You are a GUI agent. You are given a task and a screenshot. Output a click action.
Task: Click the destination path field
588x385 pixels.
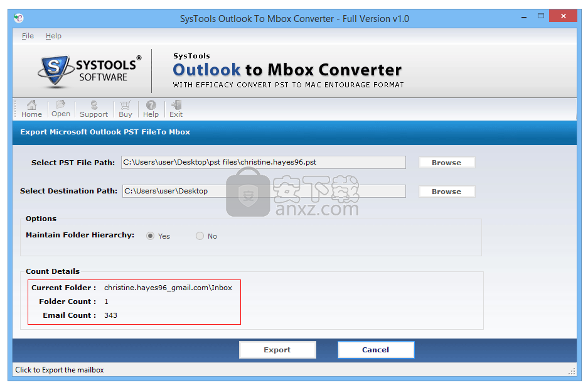pyautogui.click(x=264, y=191)
